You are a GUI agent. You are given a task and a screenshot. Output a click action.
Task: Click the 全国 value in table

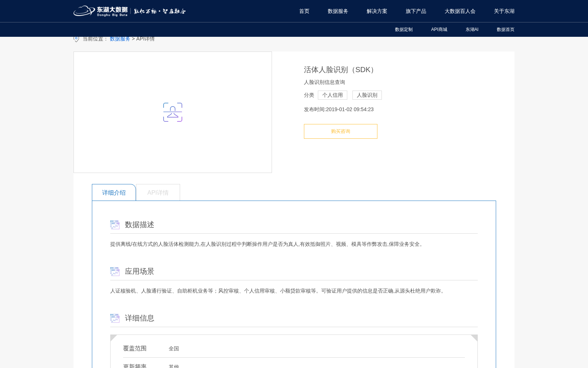tap(174, 348)
